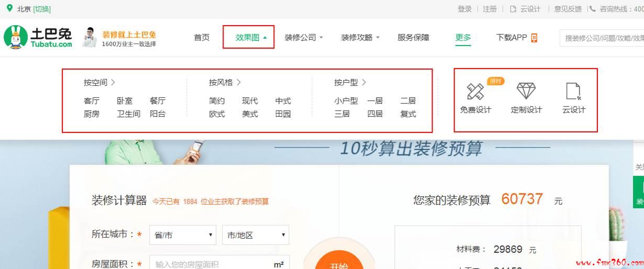This screenshot has height=269, width=644.
Task: Select 二居 layout link
Action: [408, 101]
